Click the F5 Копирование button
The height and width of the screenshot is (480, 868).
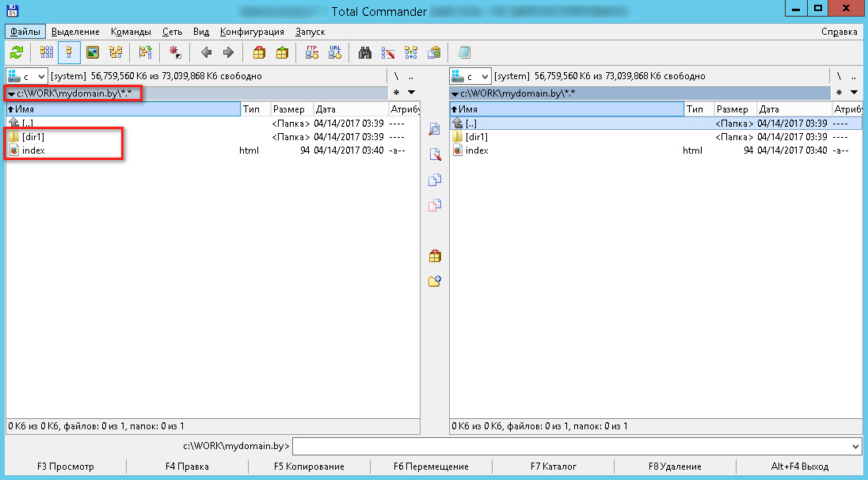(x=309, y=467)
